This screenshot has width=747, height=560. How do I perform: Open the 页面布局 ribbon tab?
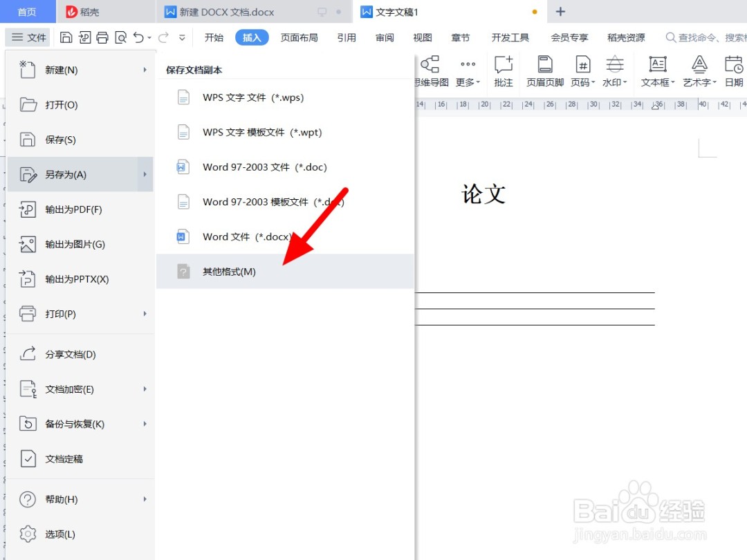[x=299, y=37]
